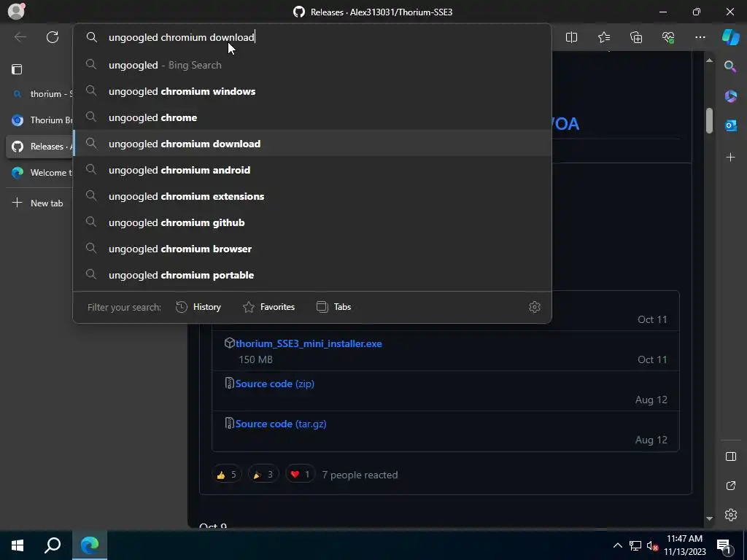The width and height of the screenshot is (747, 560).
Task: Open Outlook in the sidebar
Action: click(x=730, y=125)
